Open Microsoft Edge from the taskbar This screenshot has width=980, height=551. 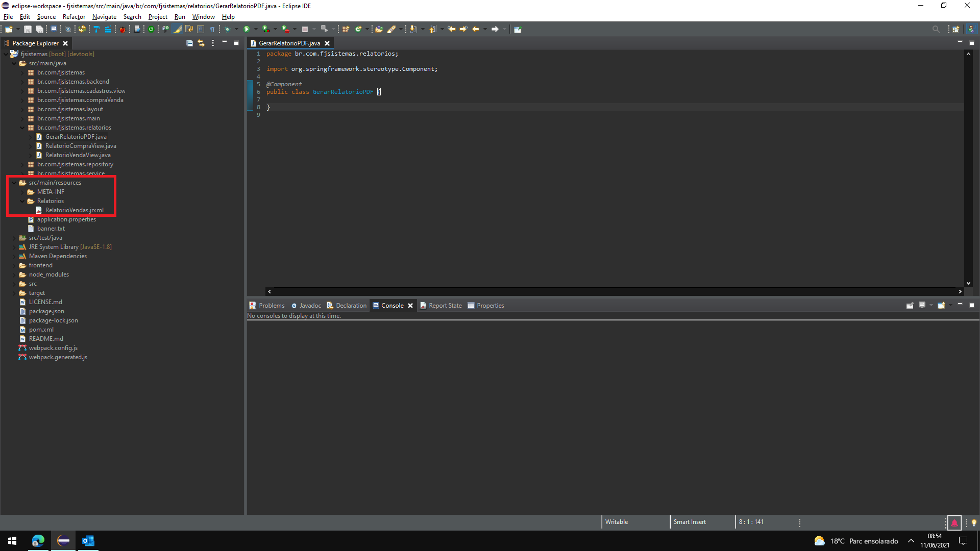(38, 541)
